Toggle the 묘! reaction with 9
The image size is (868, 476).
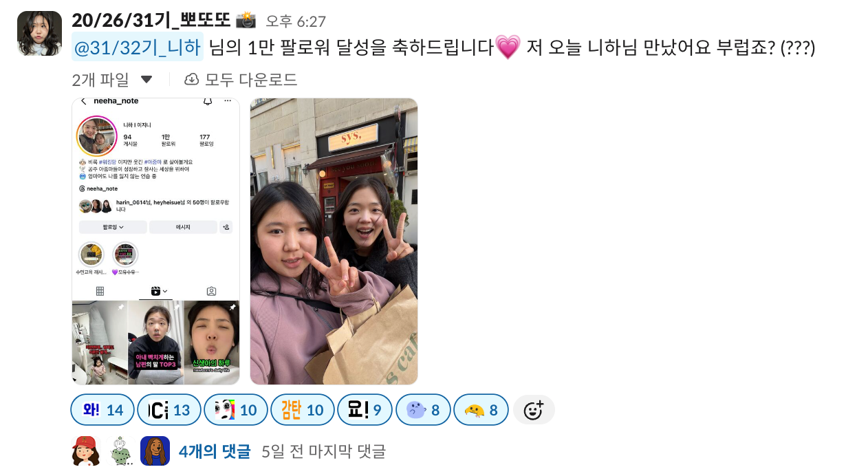(x=365, y=410)
